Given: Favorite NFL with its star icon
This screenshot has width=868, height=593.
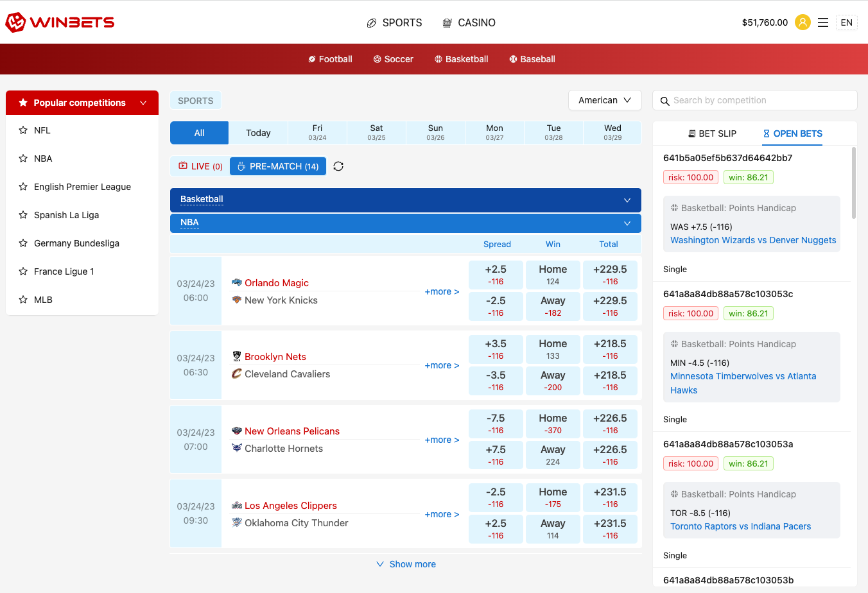Looking at the screenshot, I should click(x=23, y=130).
